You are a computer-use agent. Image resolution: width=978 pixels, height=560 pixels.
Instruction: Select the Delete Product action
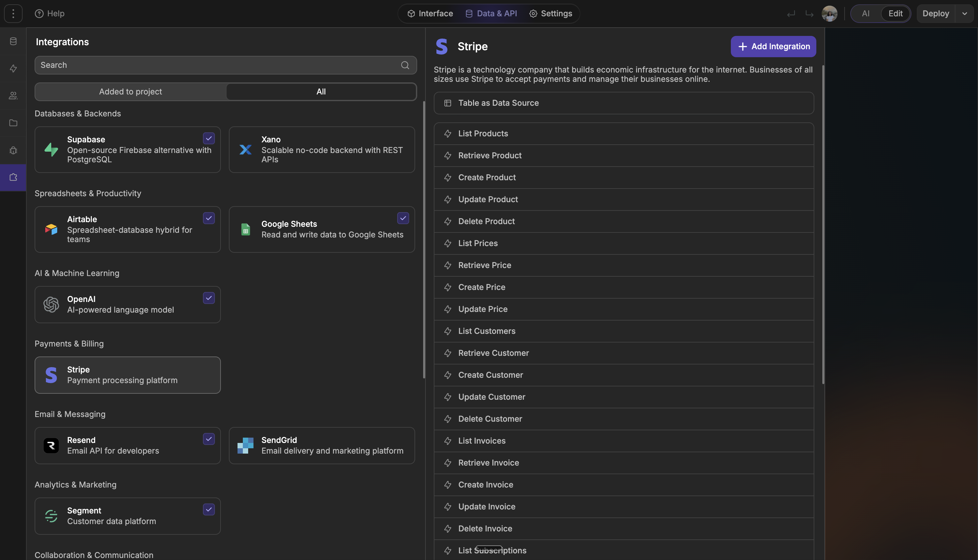pyautogui.click(x=624, y=221)
